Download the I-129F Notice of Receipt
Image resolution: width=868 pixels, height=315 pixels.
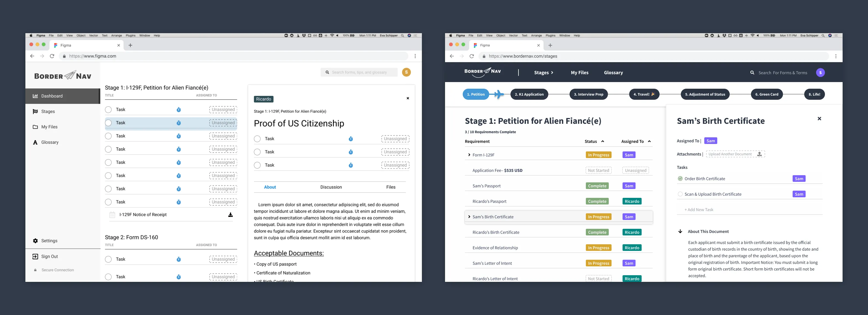pos(231,215)
